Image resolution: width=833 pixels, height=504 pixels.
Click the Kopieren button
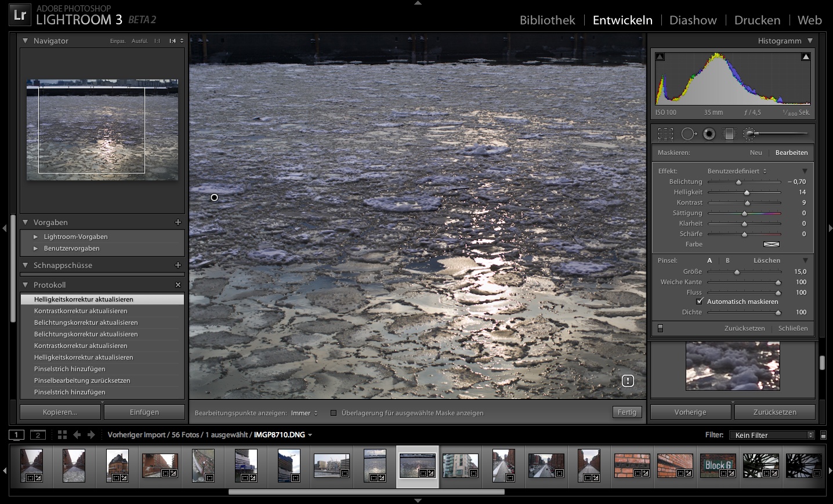coord(59,412)
